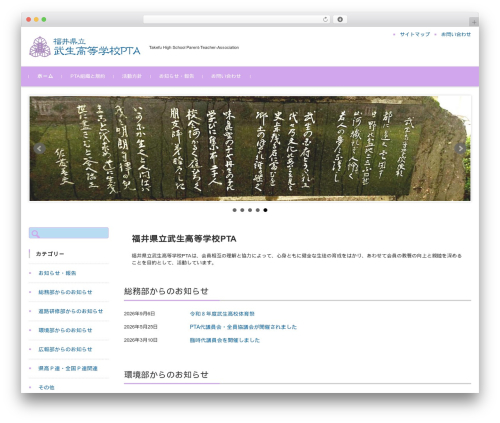This screenshot has width=500, height=423.
Task: Open the PTA代議員会・全員協議会 article link
Action: point(243,327)
